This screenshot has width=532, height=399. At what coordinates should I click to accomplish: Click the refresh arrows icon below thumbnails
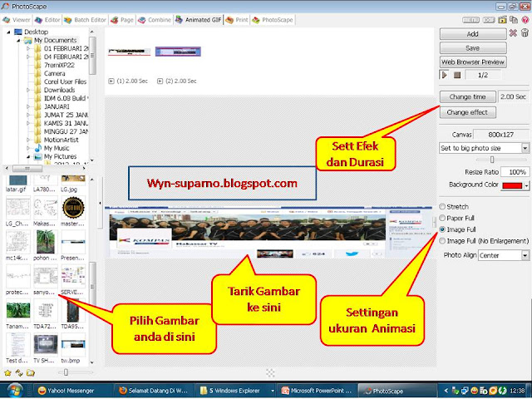point(19,373)
